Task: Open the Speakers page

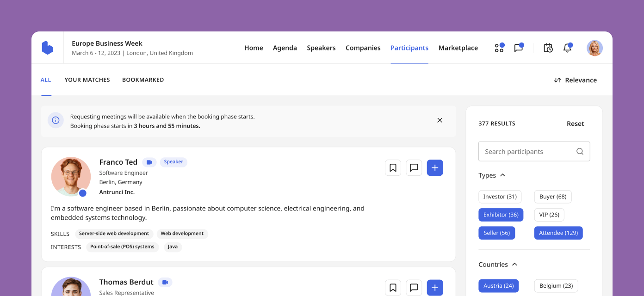Action: tap(321, 48)
